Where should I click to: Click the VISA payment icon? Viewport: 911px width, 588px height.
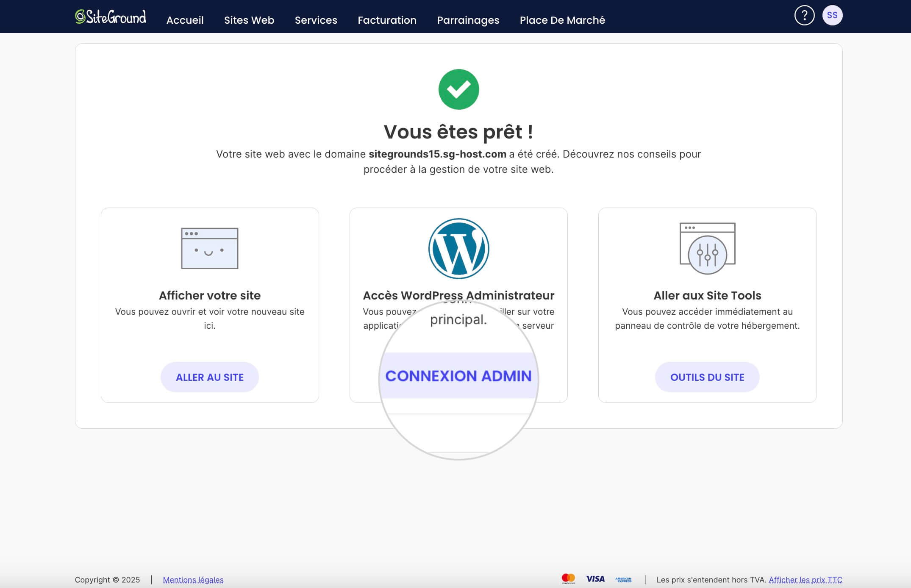tap(595, 579)
